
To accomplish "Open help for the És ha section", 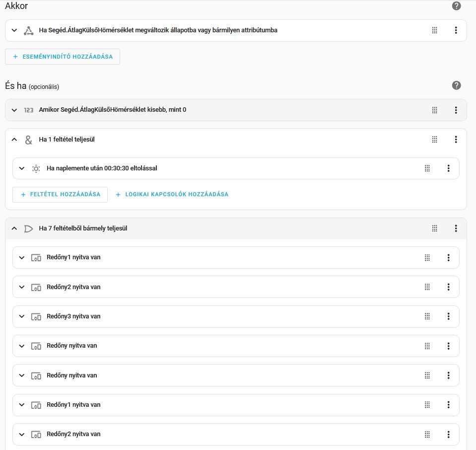I will coord(456,85).
